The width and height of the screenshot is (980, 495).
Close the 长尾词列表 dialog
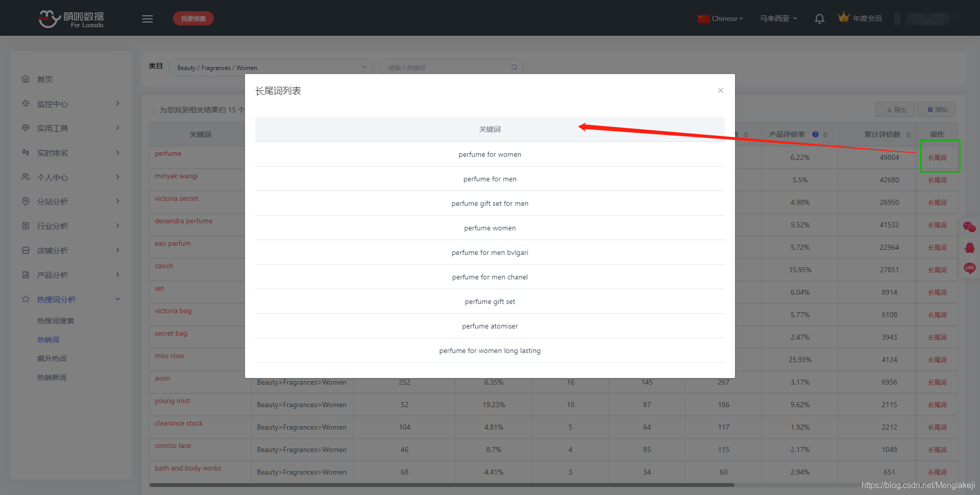(721, 90)
